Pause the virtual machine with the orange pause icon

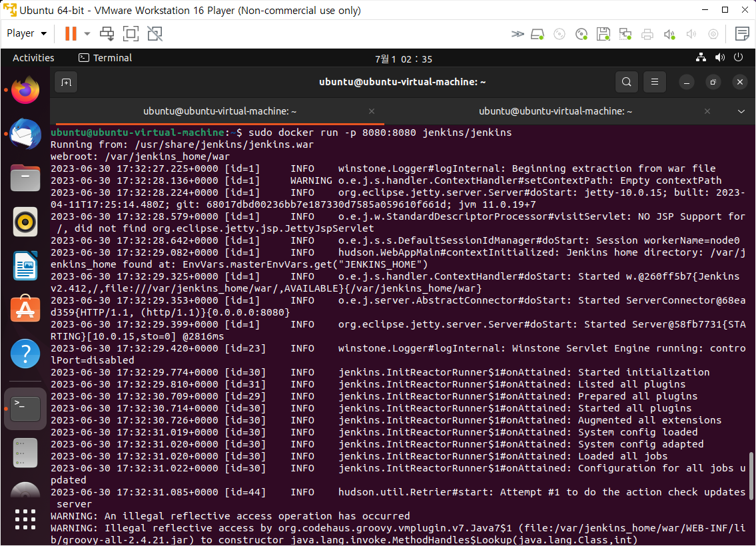[71, 33]
